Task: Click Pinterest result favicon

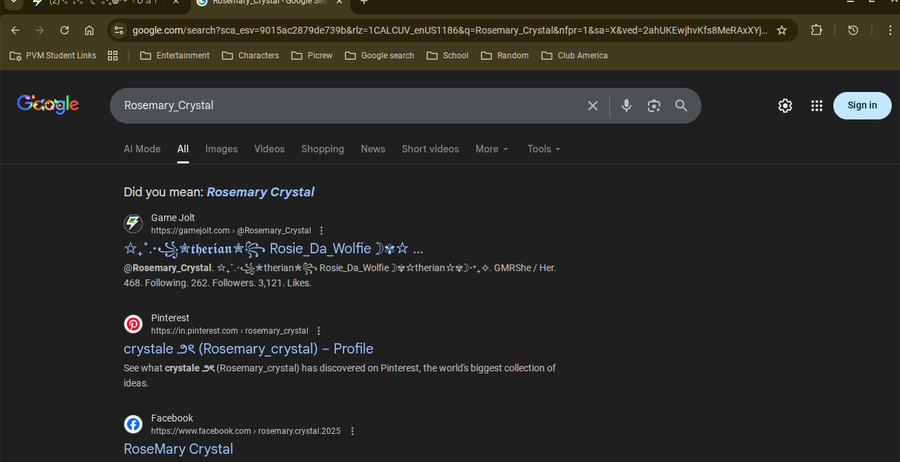Action: coord(133,324)
